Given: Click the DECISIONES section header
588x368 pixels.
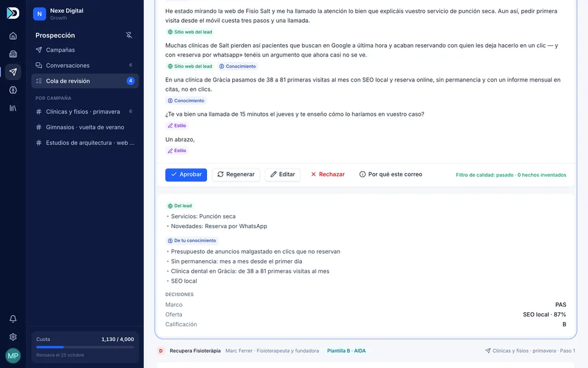Looking at the screenshot, I should pos(179,295).
